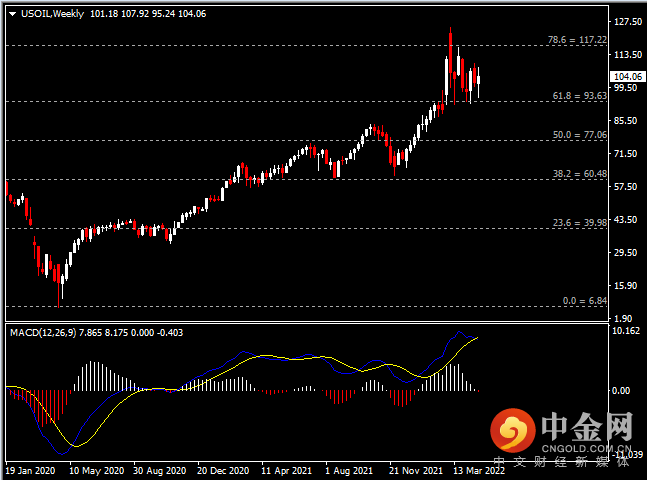Click the 127.50 price scale value
The width and height of the screenshot is (647, 480).
628,22
